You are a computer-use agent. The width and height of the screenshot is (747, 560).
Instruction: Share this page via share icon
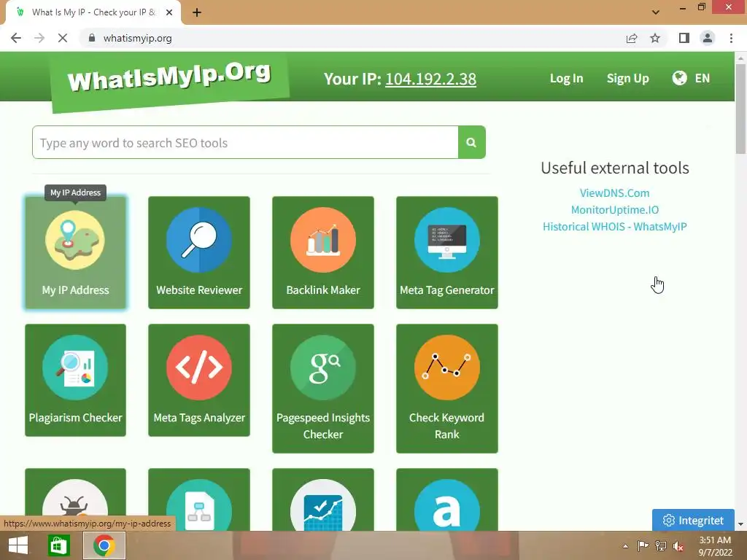click(x=632, y=38)
